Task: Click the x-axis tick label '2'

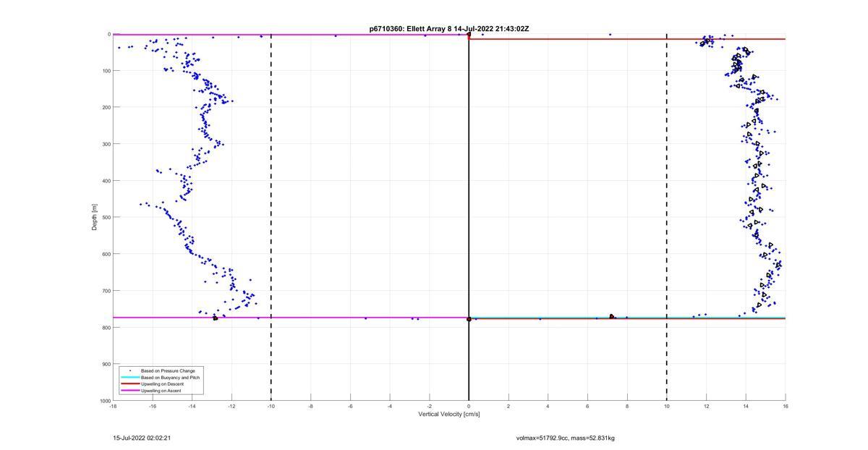Action: click(509, 406)
